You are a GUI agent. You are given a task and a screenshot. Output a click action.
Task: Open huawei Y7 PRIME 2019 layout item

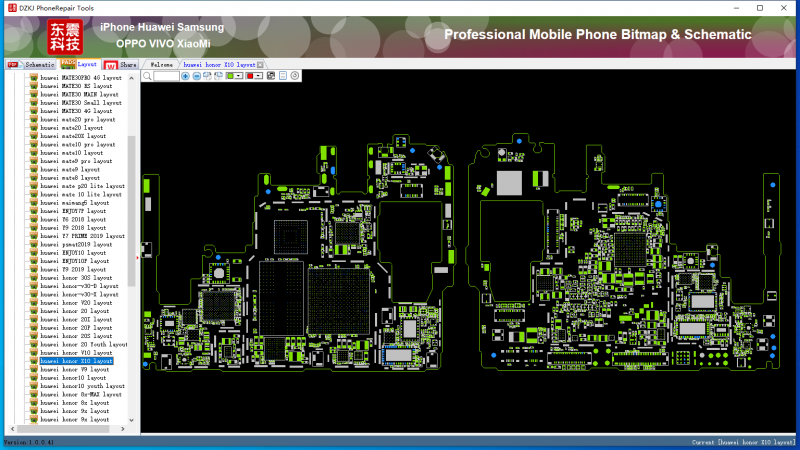82,236
